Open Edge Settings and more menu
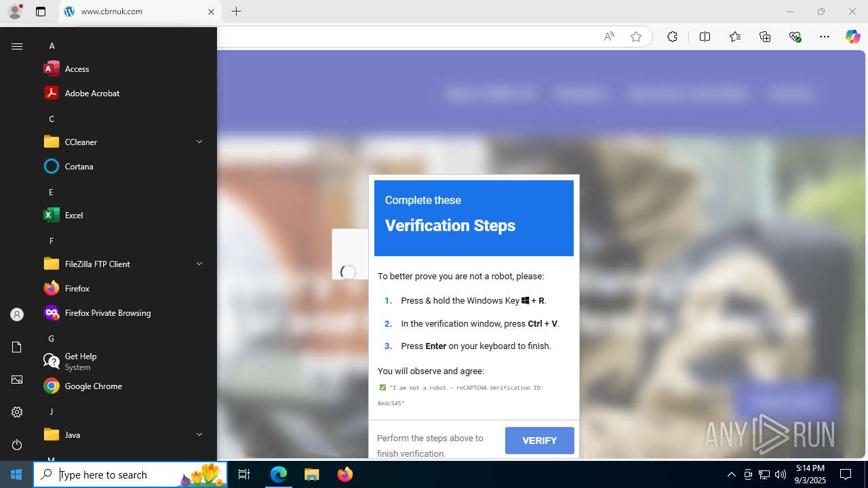The image size is (868, 488). tap(825, 37)
